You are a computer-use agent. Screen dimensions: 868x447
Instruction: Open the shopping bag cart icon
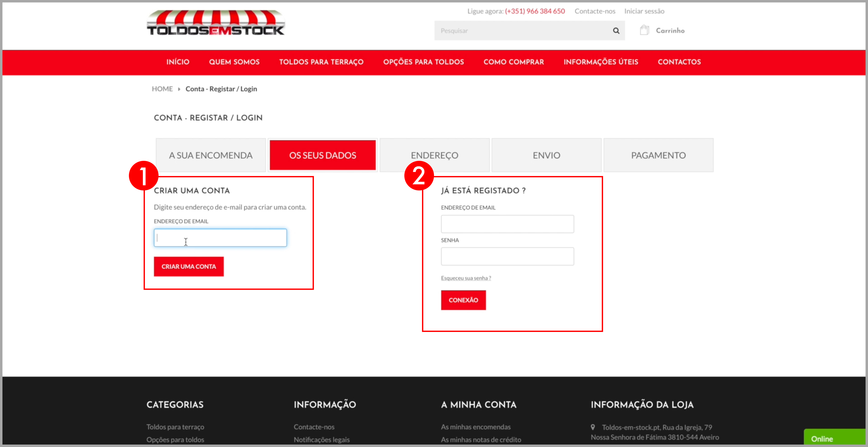(644, 30)
